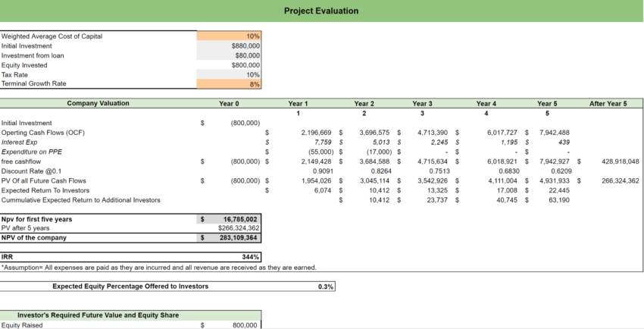The image size is (644, 329).
Task: Select cumulative return value 23,737
Action: point(438,200)
